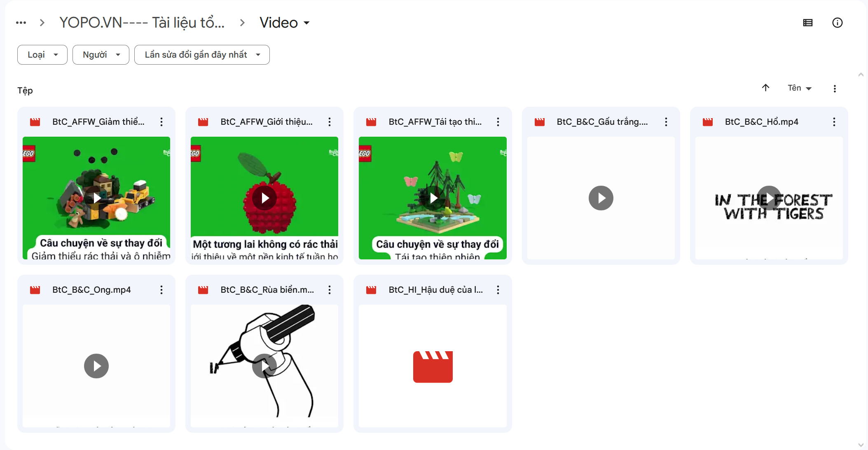Viewport: 868px width, 450px height.
Task: Open Lần sửa đổi gần đây nhất filter
Action: 202,55
